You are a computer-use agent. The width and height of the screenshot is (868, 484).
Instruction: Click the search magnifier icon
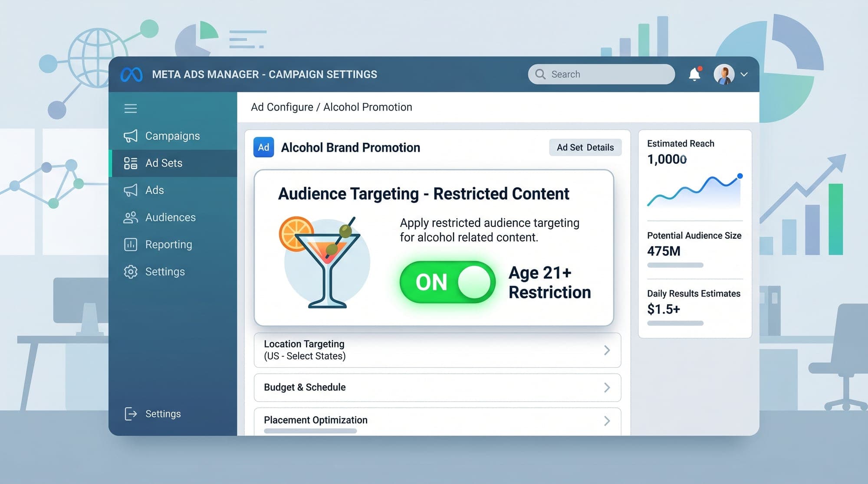[540, 74]
